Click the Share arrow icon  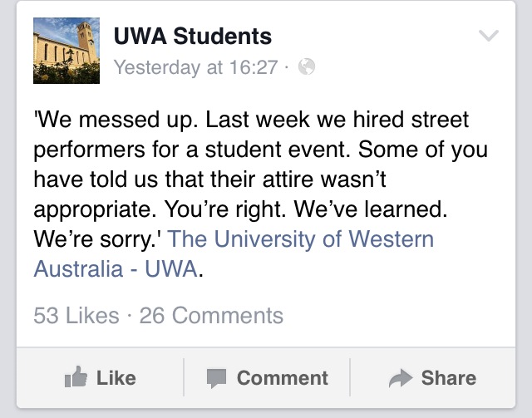[401, 379]
